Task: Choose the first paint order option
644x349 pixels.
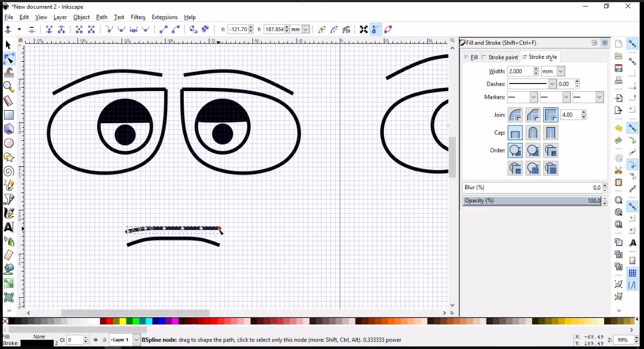Action: [x=515, y=151]
